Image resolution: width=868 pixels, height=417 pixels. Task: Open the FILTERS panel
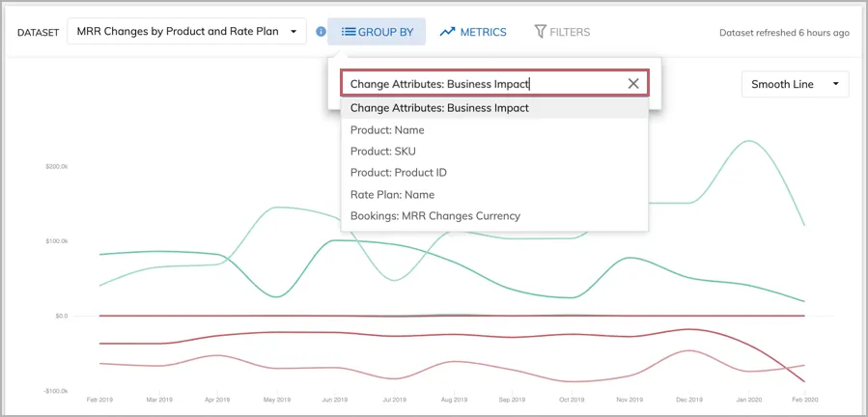click(x=562, y=32)
